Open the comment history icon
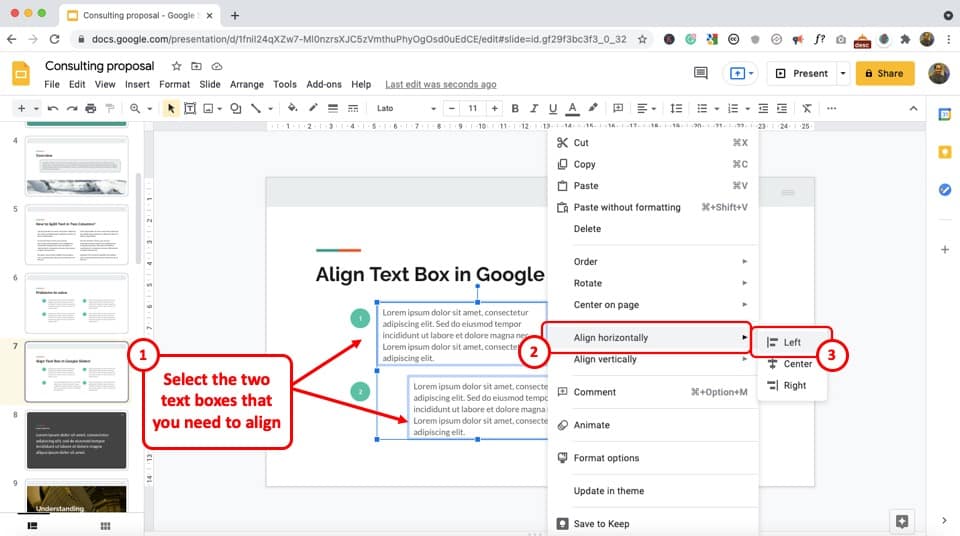960x536 pixels. coord(700,74)
